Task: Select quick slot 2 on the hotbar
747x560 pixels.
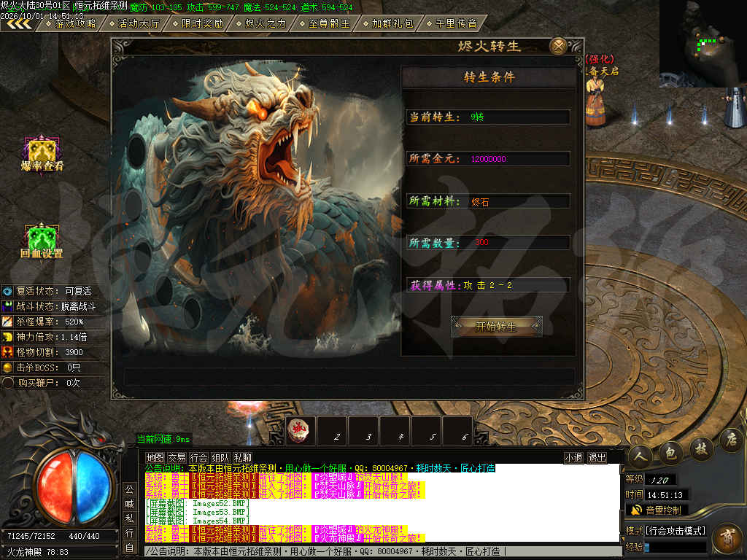Action: pos(332,431)
